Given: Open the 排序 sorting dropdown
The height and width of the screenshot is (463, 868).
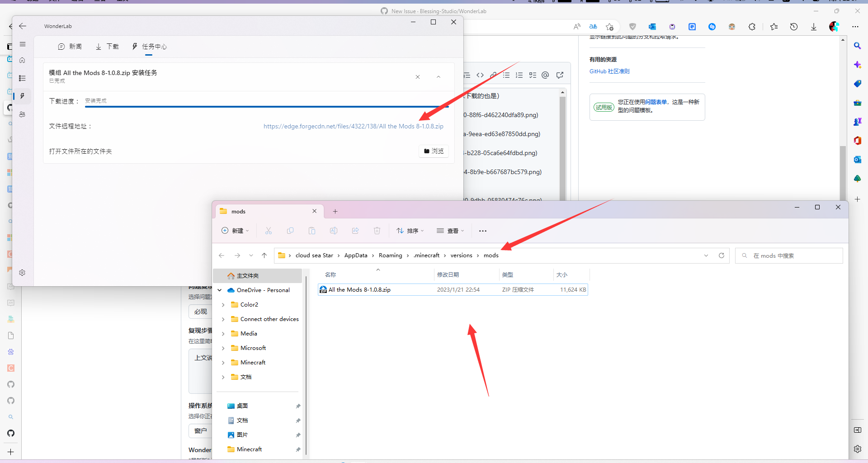Looking at the screenshot, I should pos(410,231).
